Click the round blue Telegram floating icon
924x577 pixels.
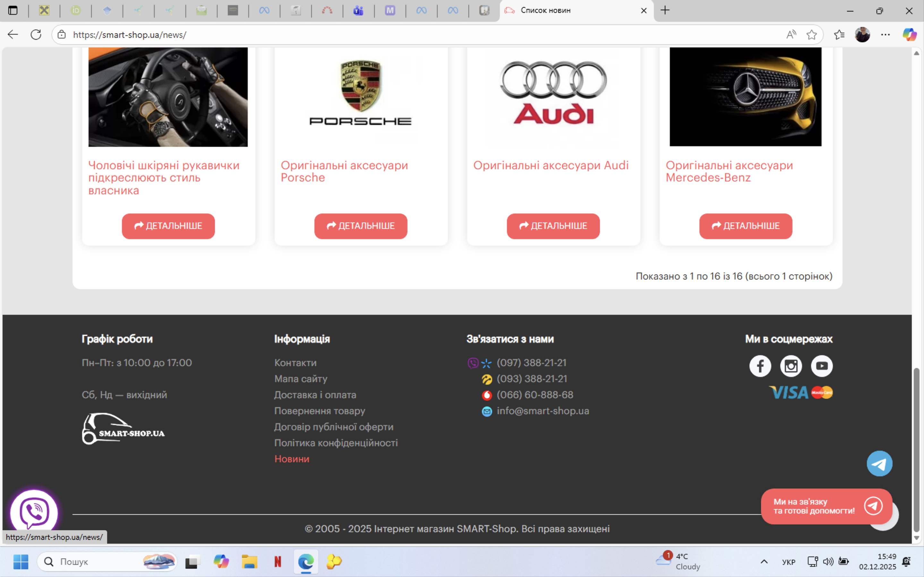[879, 464]
